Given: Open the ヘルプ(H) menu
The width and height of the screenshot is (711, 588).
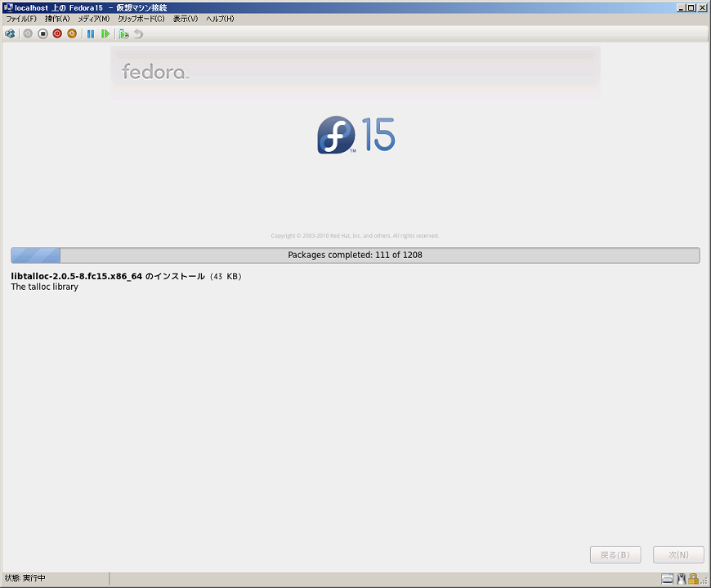Looking at the screenshot, I should (x=219, y=19).
